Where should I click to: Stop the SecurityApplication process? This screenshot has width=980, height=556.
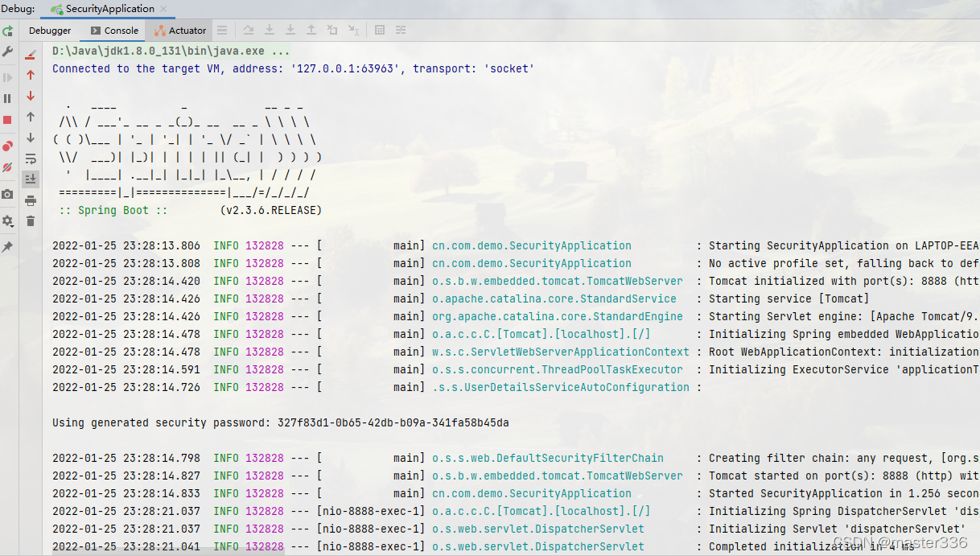click(x=7, y=120)
